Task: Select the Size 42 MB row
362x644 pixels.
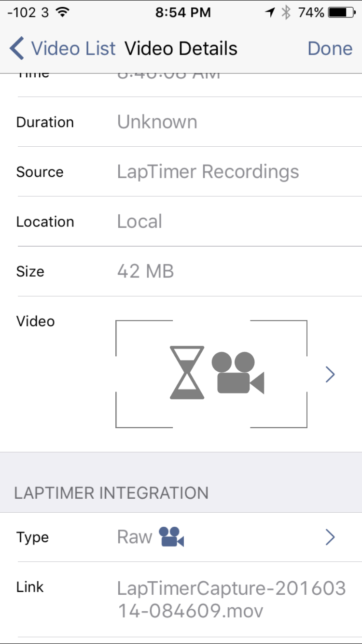Action: pos(181,271)
